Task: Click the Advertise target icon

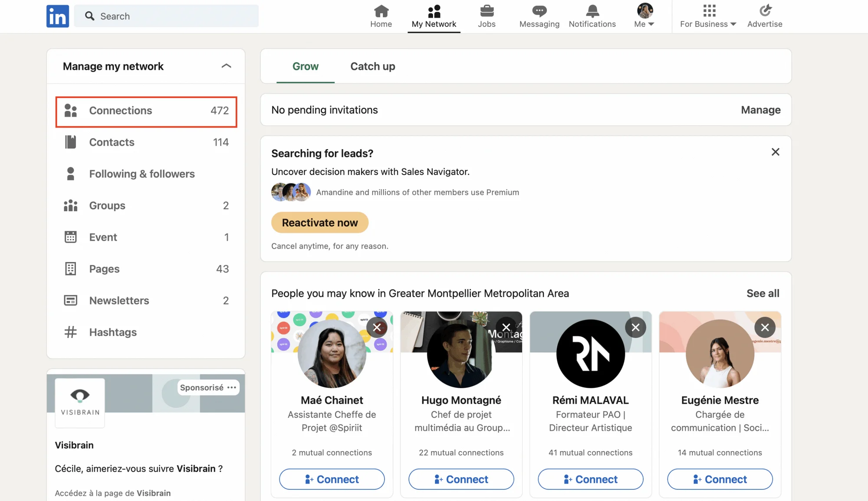Action: 765,10
